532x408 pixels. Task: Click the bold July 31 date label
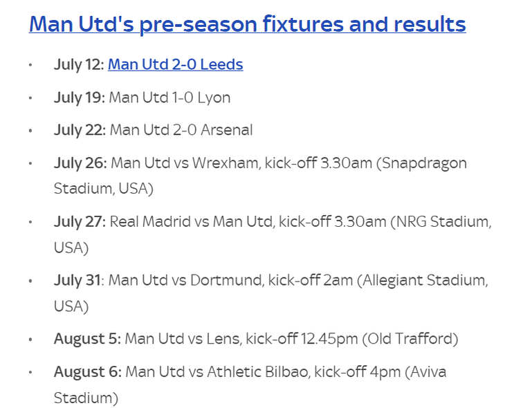[x=78, y=280]
